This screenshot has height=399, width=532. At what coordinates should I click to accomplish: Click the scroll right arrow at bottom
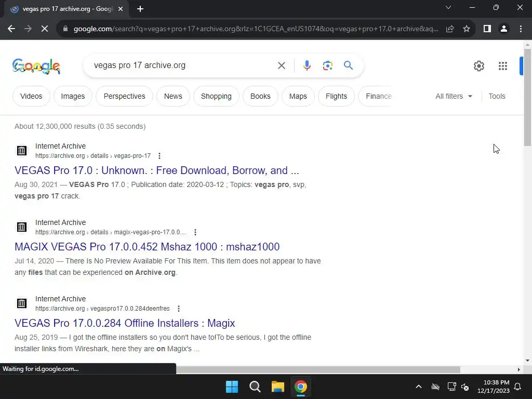519,369
